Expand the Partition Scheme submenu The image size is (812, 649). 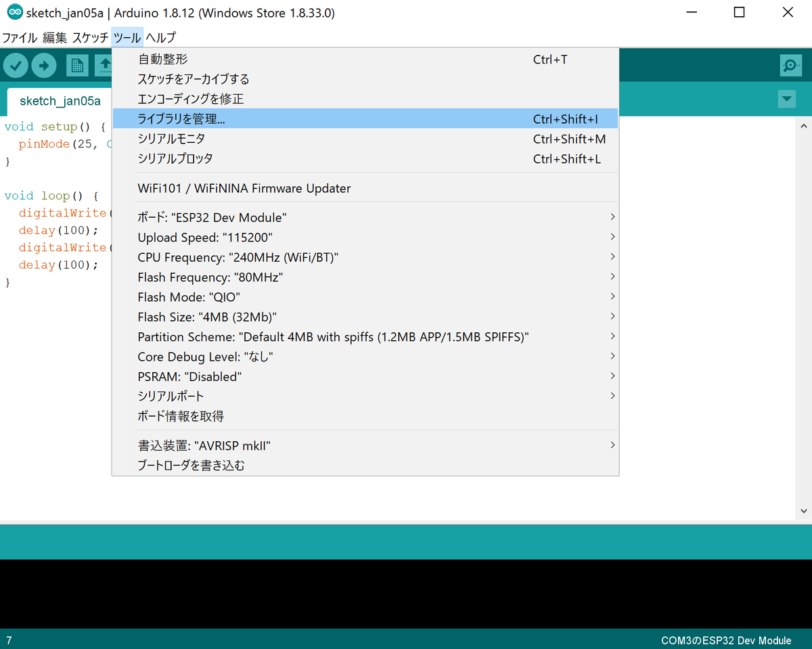365,336
